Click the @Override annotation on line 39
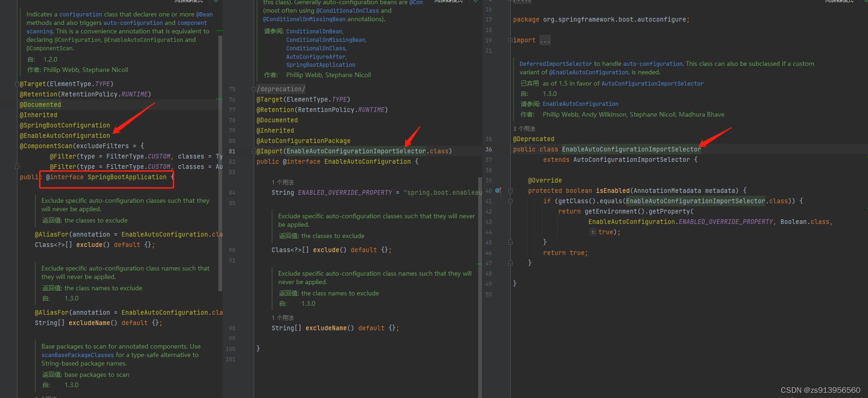The width and height of the screenshot is (868, 398). point(545,181)
